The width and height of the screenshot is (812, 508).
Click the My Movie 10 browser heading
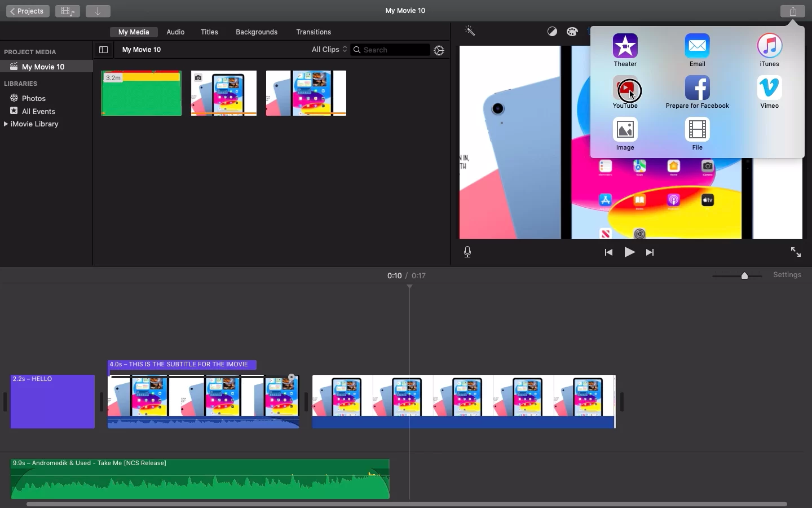coord(142,50)
